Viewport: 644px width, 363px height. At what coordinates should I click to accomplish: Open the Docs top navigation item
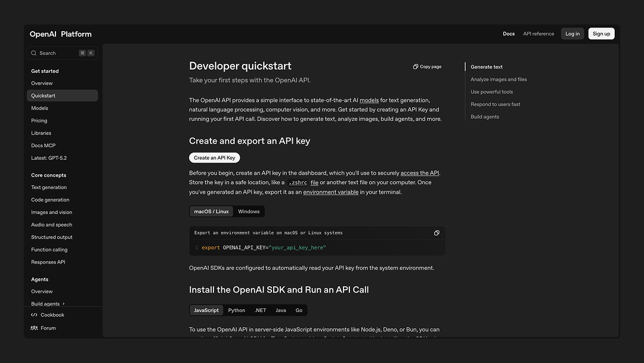coord(509,33)
